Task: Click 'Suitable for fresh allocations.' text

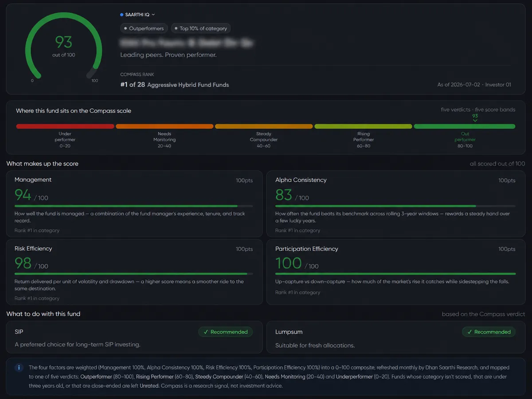Action: tap(315, 345)
